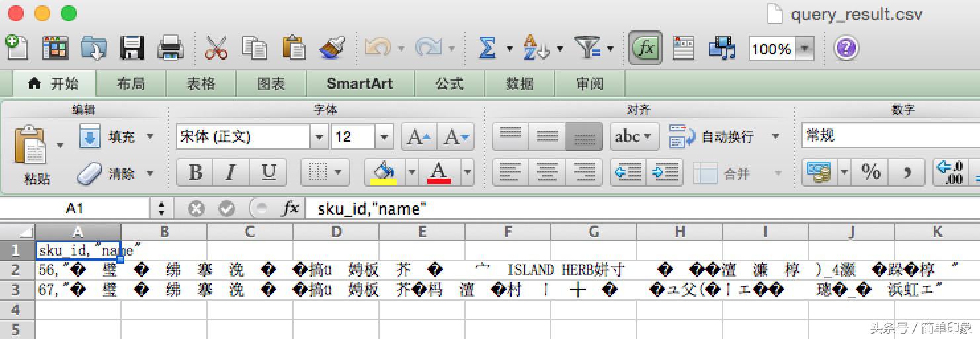Open Help with the purple question icon
980x339 pixels.
click(x=846, y=48)
